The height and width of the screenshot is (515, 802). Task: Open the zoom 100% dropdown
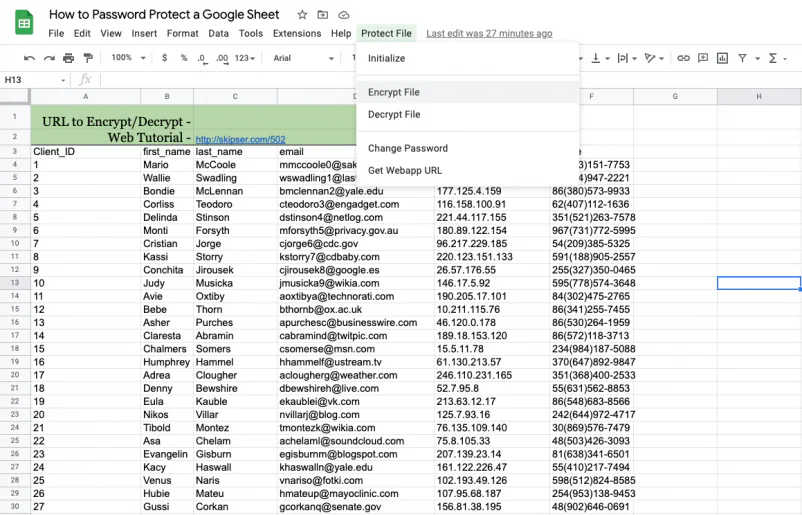tap(128, 58)
